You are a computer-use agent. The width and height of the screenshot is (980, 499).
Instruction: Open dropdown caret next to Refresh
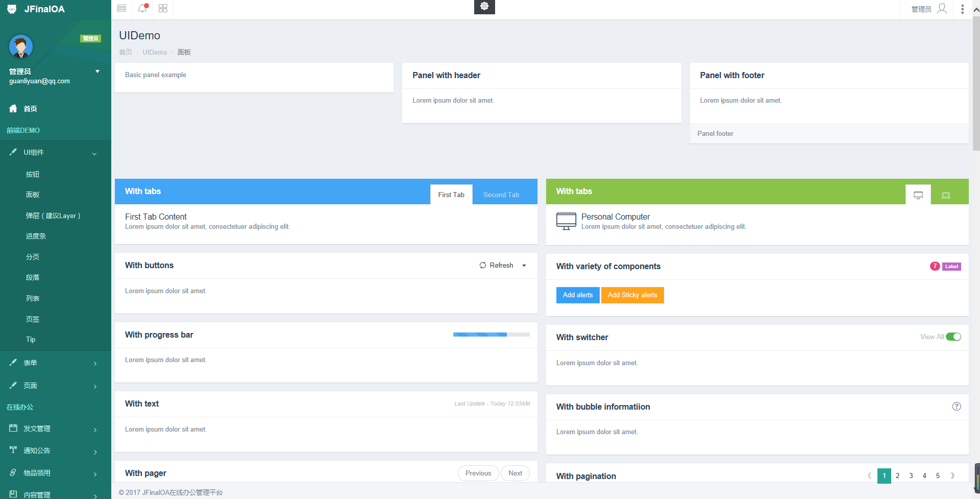(x=524, y=266)
